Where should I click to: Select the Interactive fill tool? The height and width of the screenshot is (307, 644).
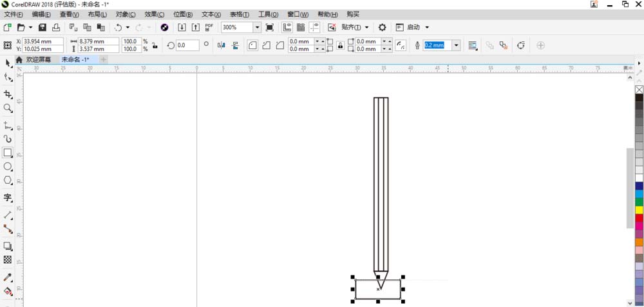coord(8,291)
